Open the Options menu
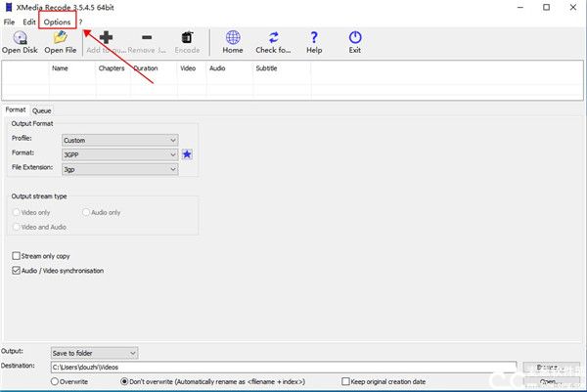Image resolution: width=587 pixels, height=392 pixels. coord(58,22)
